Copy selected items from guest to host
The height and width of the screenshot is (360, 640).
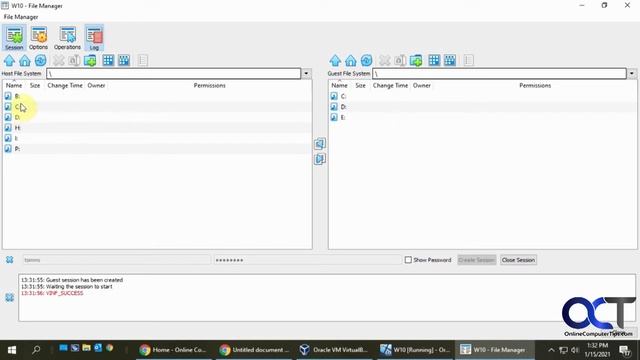320,144
